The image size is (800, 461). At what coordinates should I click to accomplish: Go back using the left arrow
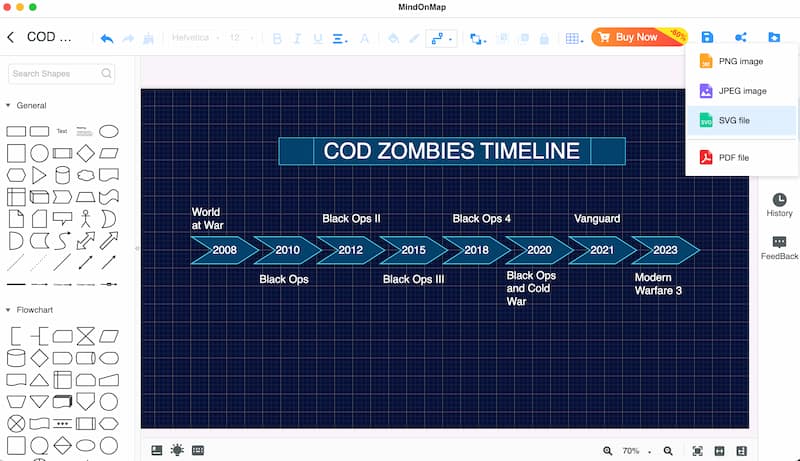pos(11,37)
